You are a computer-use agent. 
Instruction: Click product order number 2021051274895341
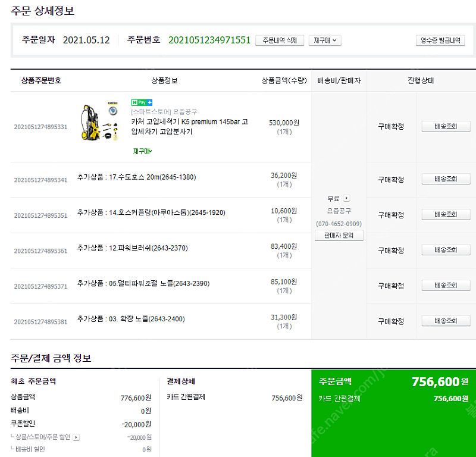(40, 180)
